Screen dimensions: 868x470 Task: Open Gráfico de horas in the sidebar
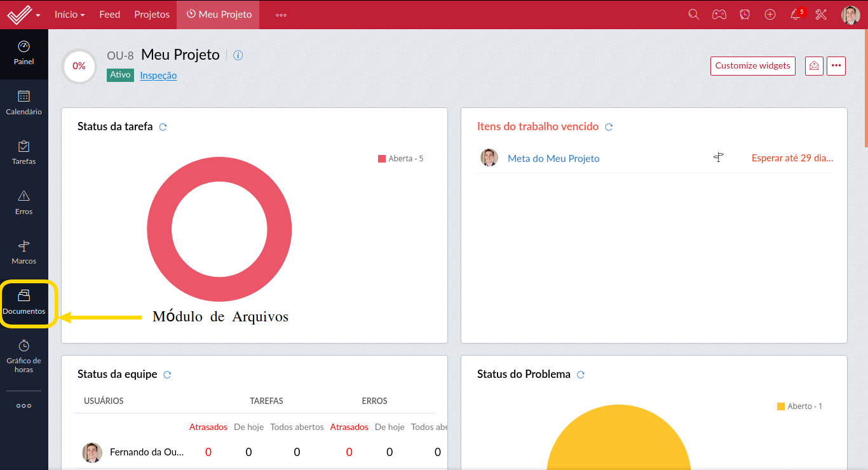pos(24,356)
